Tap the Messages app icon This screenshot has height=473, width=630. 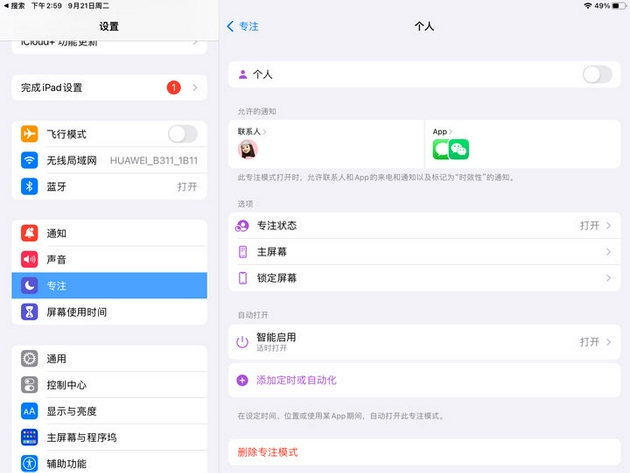pyautogui.click(x=441, y=149)
